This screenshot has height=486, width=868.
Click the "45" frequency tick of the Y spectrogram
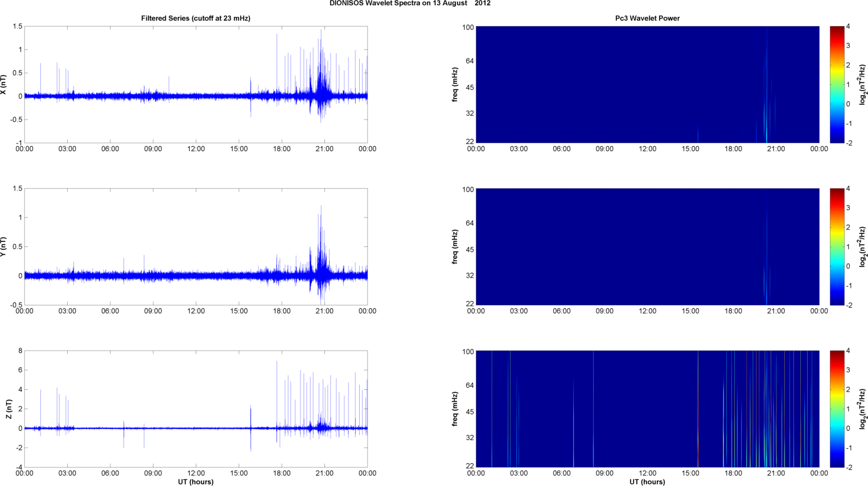(x=470, y=250)
